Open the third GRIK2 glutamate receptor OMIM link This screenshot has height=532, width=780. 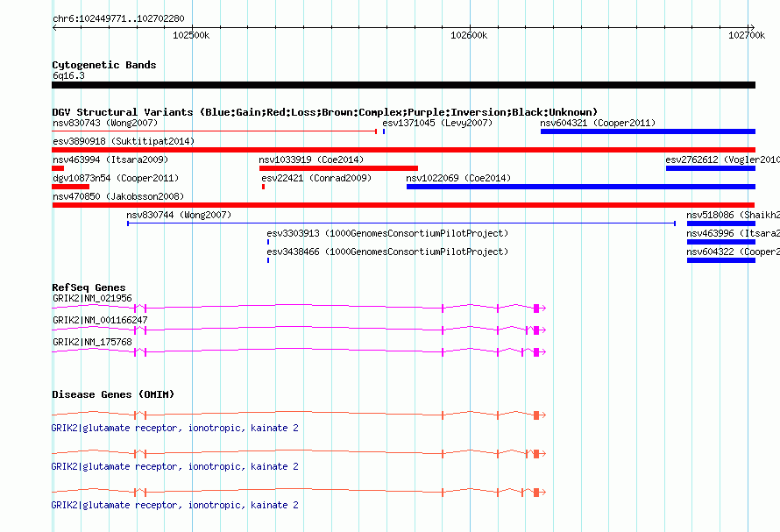[x=175, y=505]
